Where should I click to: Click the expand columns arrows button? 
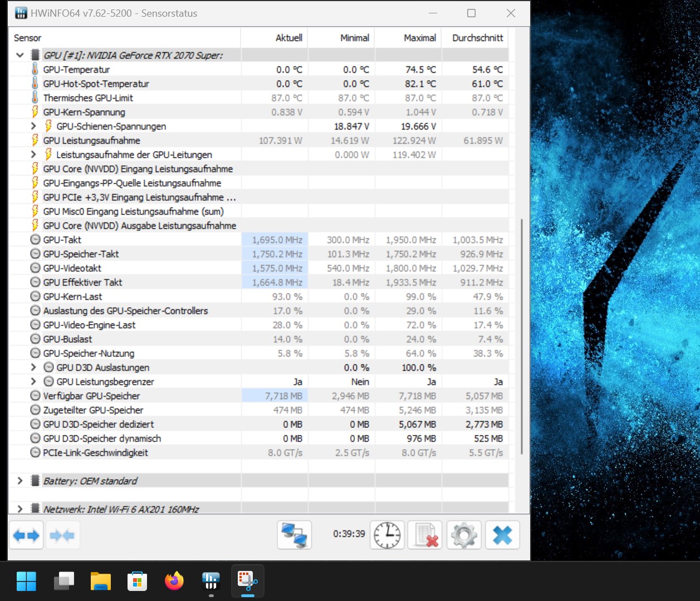tap(26, 535)
